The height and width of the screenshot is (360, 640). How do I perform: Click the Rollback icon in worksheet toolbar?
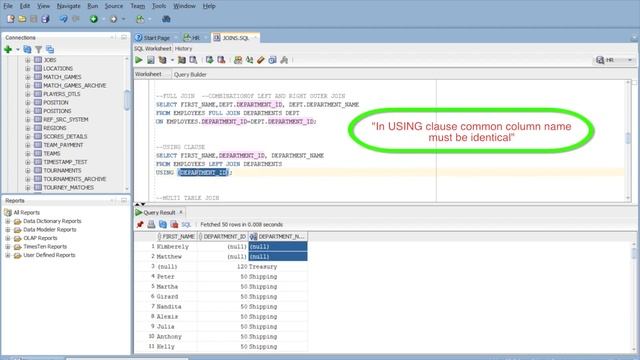tap(221, 60)
